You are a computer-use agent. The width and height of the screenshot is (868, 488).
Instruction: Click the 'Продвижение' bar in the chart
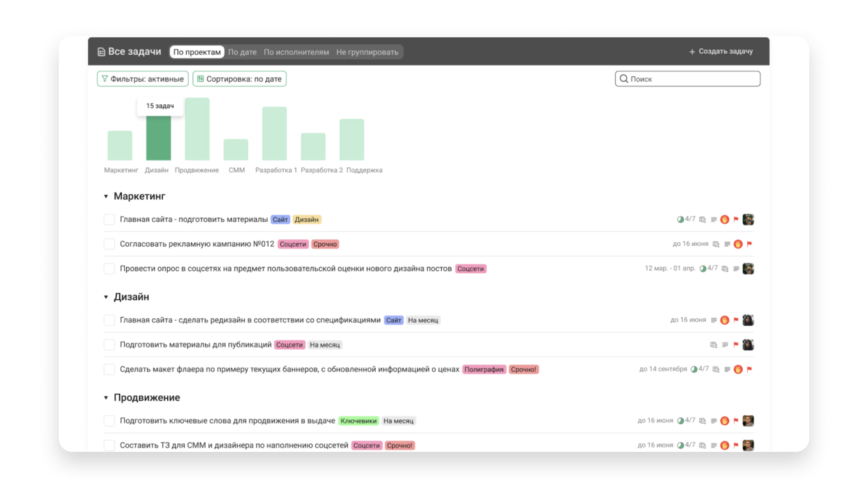[197, 129]
